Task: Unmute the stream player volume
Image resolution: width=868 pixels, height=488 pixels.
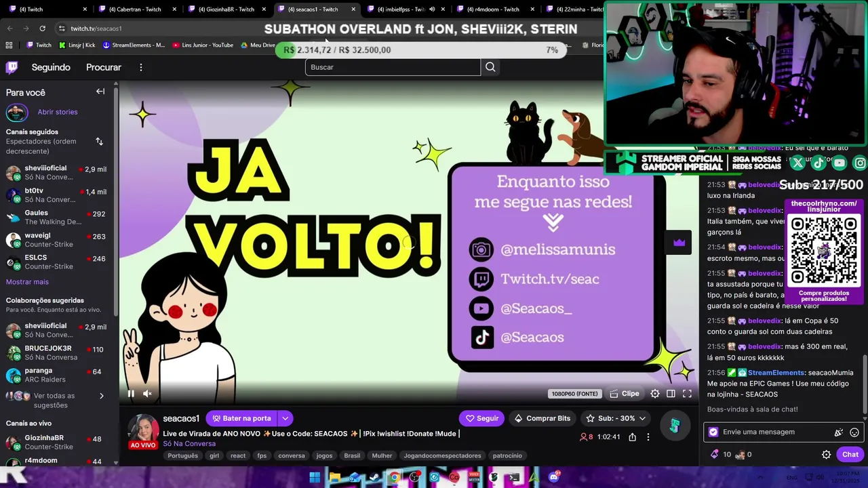Action: point(147,393)
